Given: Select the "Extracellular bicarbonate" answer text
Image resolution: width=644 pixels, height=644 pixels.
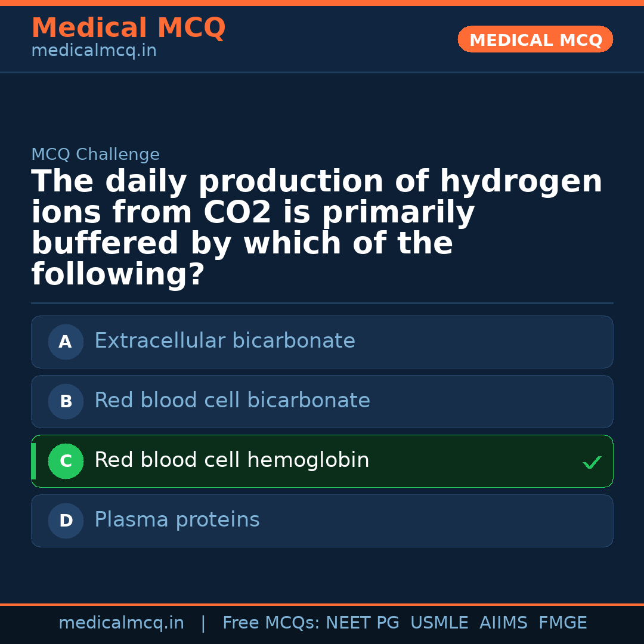Looking at the screenshot, I should (x=225, y=341).
